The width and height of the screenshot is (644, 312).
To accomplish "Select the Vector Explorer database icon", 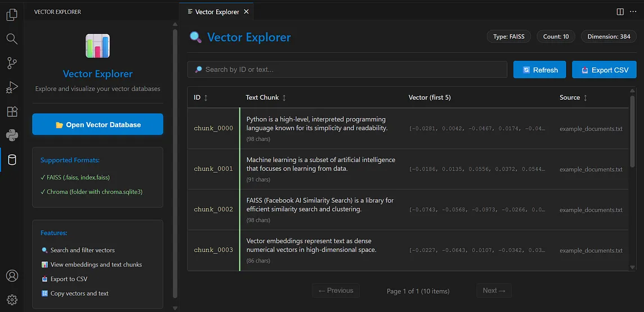I will click(x=12, y=160).
